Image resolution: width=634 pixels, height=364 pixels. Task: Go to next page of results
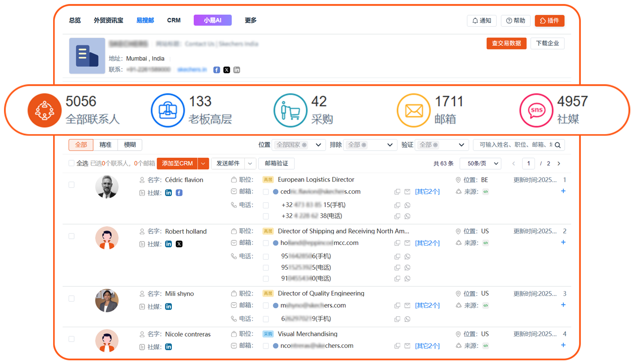[x=559, y=163]
